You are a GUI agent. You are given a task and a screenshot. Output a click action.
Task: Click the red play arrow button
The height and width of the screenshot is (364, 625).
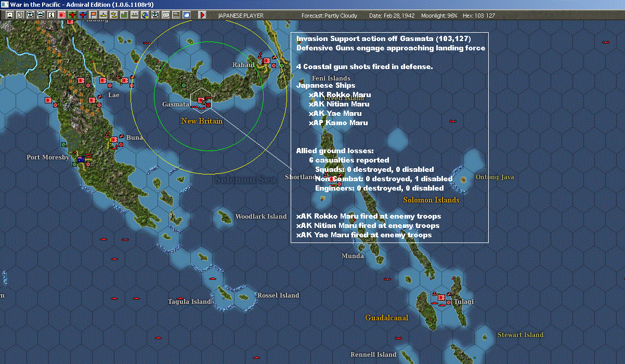(202, 15)
